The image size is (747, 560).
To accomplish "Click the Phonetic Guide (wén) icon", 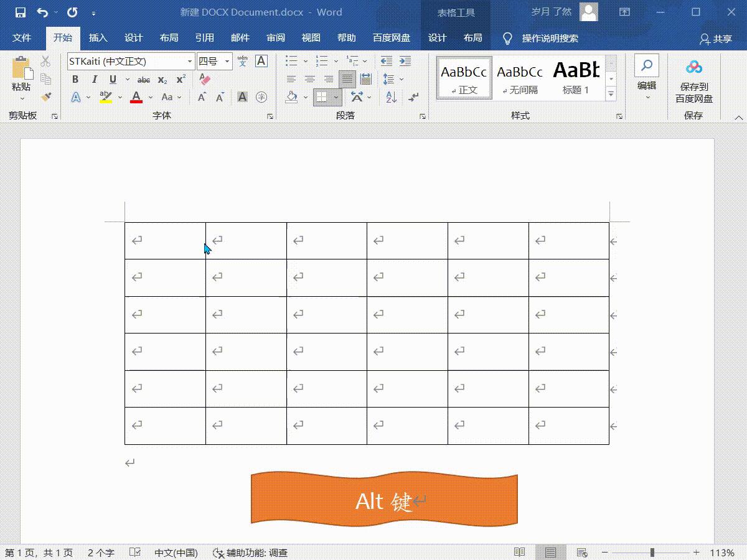I will click(238, 60).
